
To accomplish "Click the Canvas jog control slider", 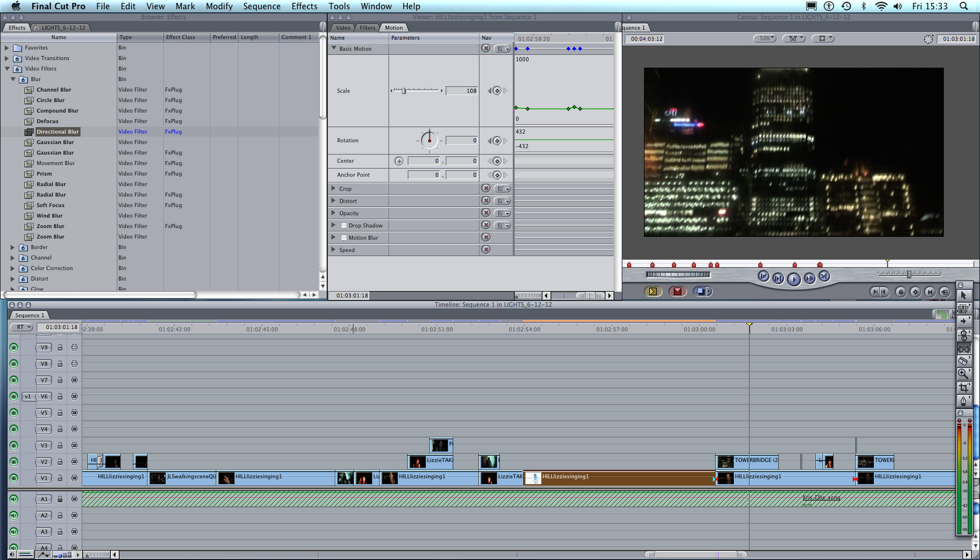I will [678, 274].
